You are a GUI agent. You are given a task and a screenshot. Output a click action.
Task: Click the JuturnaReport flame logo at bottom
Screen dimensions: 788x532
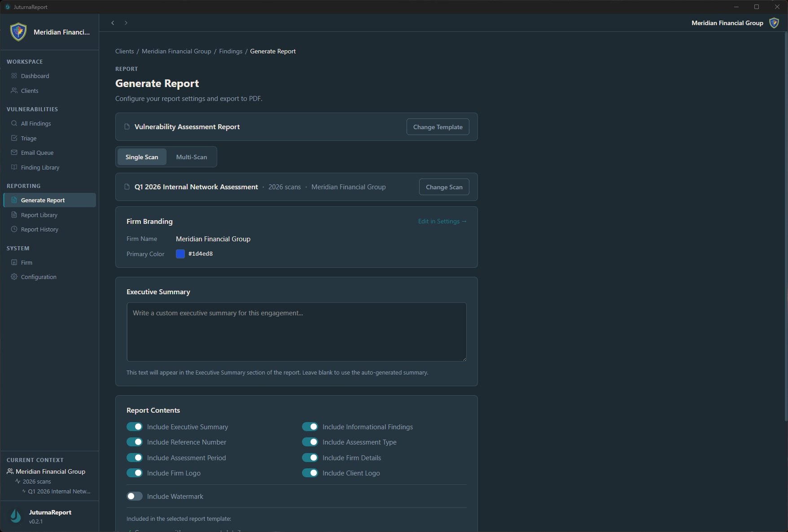(15, 516)
